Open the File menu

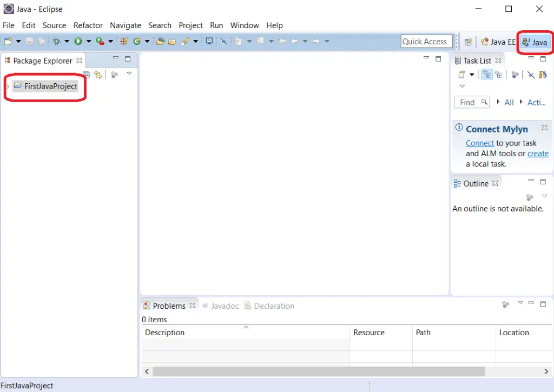pos(9,25)
